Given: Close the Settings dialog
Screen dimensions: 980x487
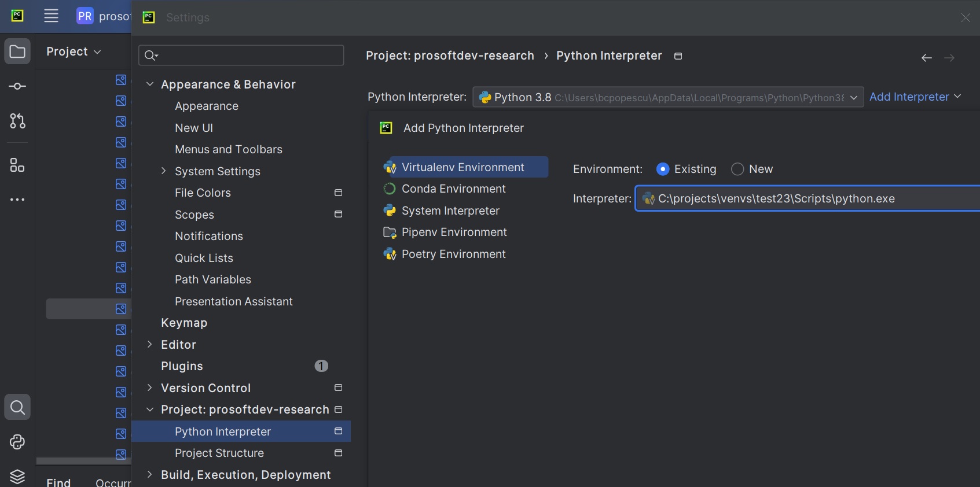Looking at the screenshot, I should (966, 18).
